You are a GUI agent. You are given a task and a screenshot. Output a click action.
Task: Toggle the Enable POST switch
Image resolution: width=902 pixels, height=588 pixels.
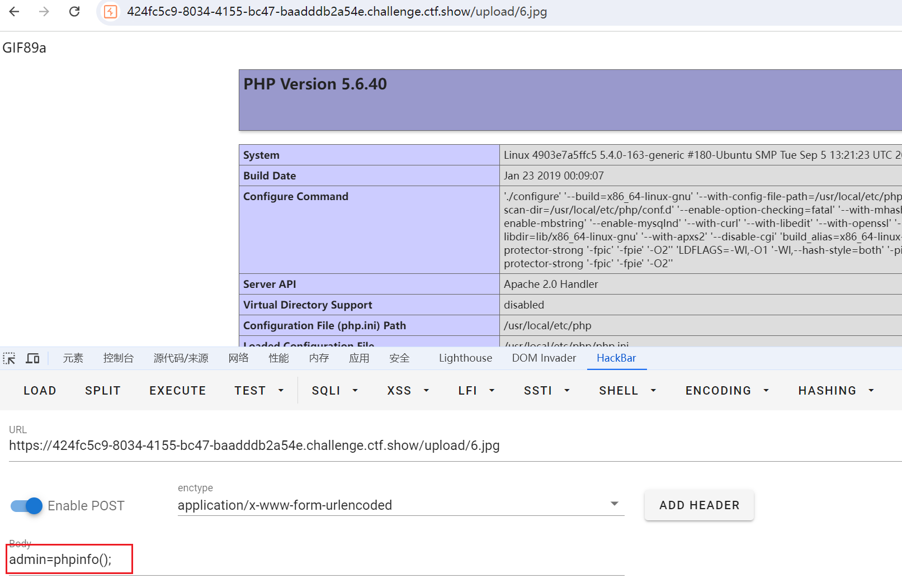click(27, 506)
